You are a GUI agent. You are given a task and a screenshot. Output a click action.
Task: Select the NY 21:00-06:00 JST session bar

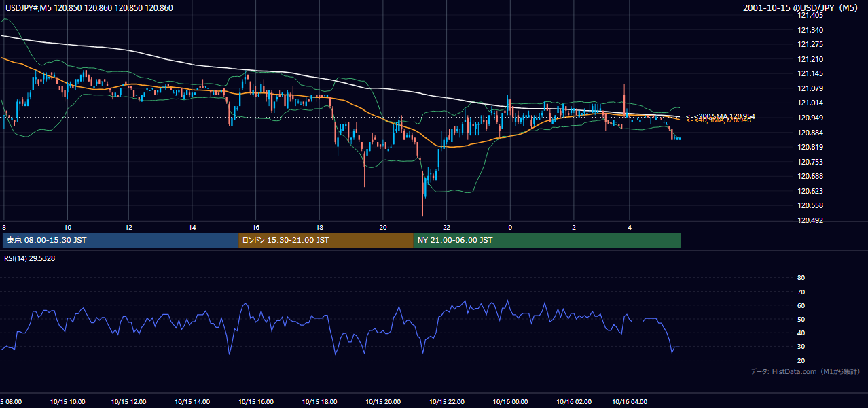pyautogui.click(x=547, y=240)
